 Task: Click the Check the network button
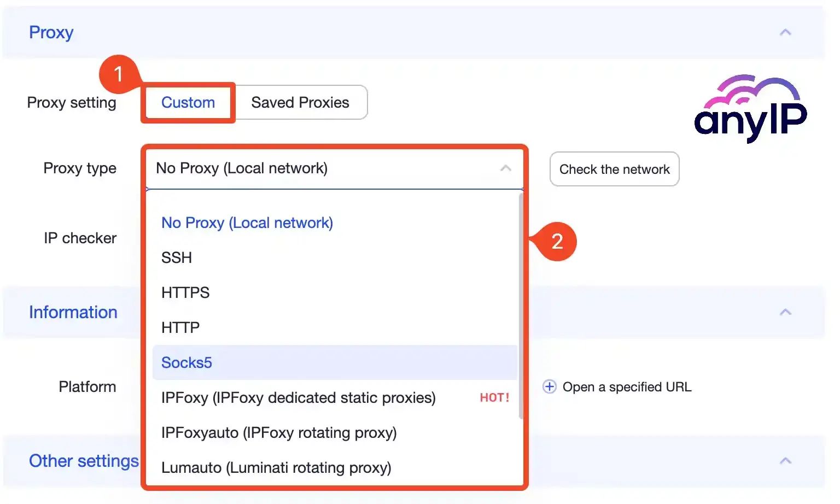614,169
